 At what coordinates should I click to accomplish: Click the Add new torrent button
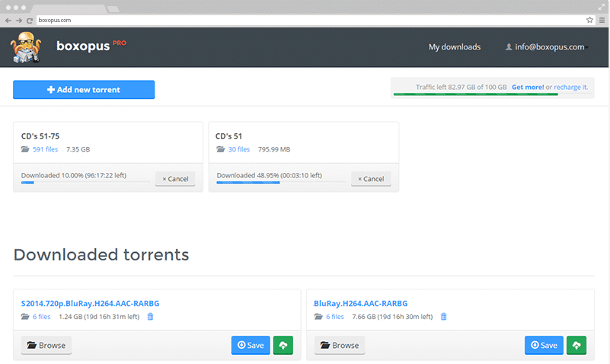(84, 90)
